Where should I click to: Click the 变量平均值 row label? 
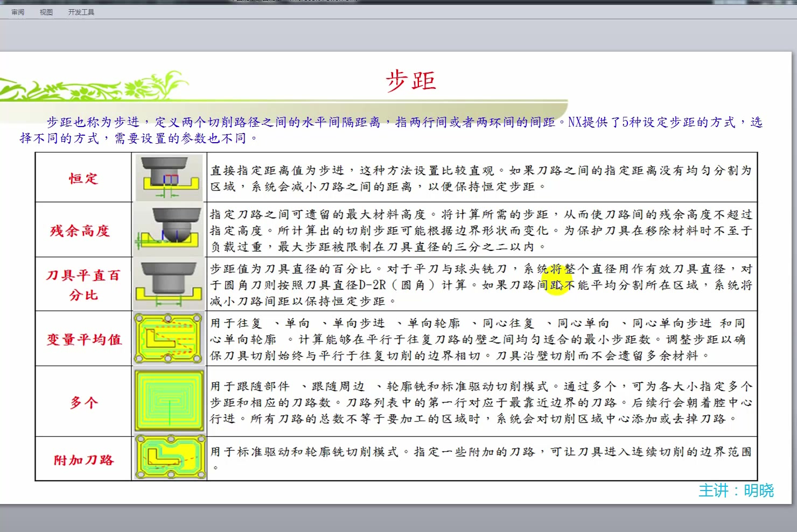coord(84,339)
